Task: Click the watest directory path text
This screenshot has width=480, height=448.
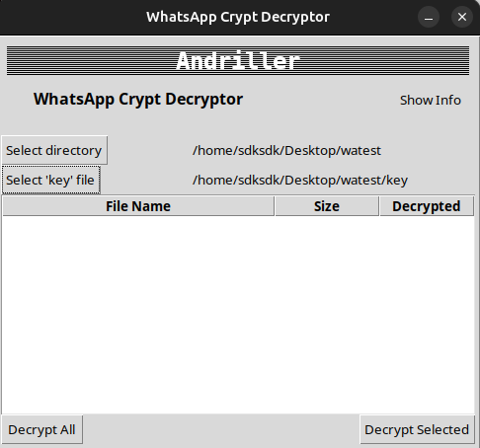Action: [286, 151]
